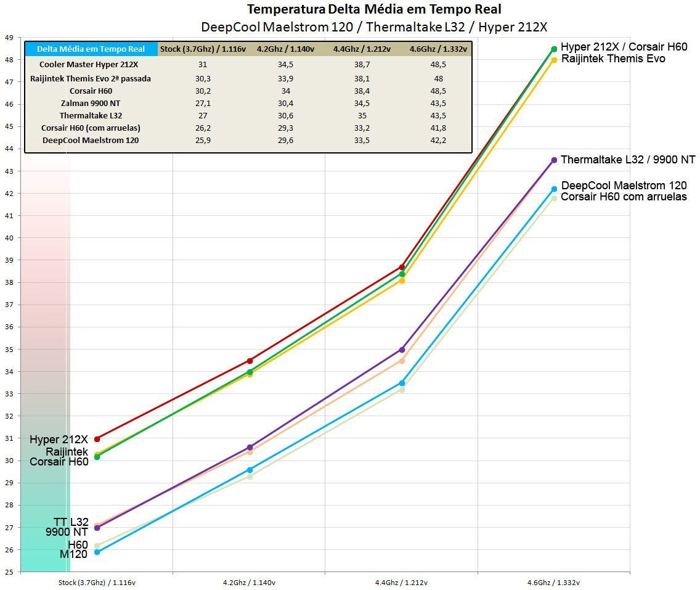Select Thermaltake L32 value "43,5" at 4.6Ghz

click(x=438, y=116)
